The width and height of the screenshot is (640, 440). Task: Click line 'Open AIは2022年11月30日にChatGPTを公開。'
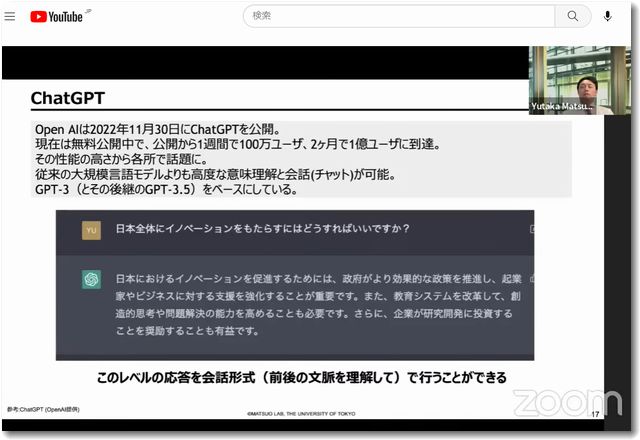pos(158,129)
